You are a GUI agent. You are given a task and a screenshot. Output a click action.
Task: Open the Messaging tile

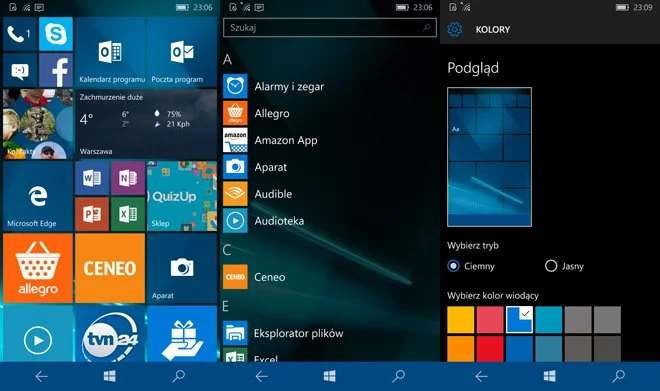20,70
